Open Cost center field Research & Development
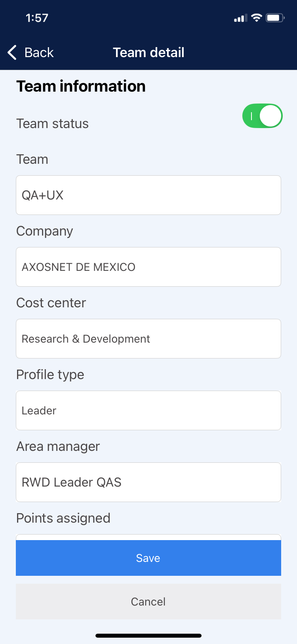 pos(148,339)
